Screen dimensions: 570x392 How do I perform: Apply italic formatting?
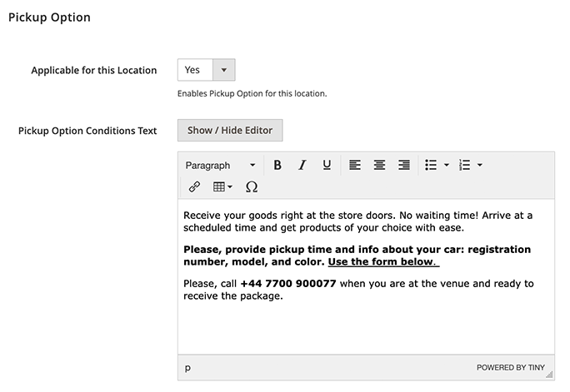coord(302,166)
